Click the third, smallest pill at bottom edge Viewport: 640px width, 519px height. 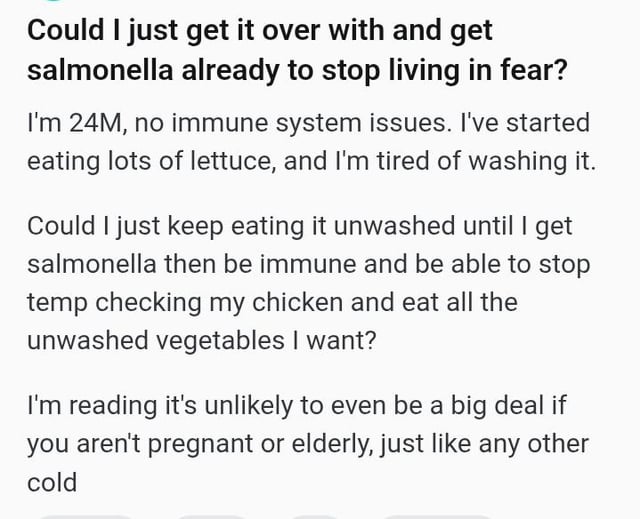(x=315, y=516)
